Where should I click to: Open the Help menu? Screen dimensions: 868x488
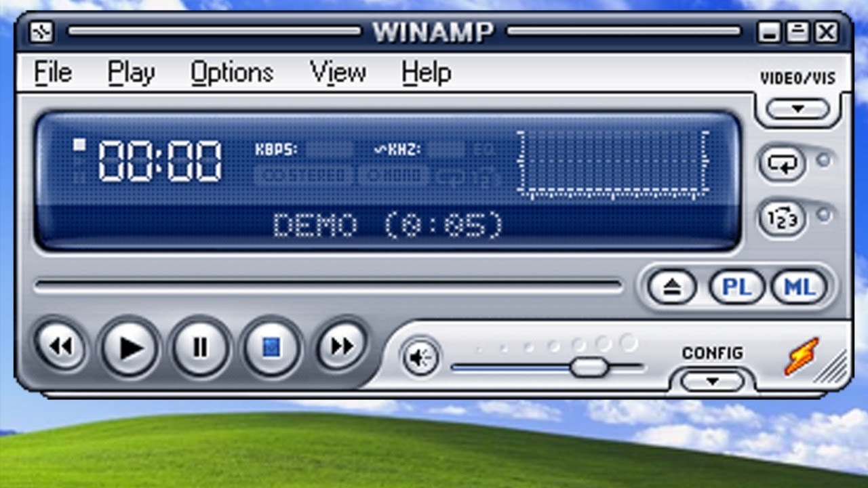tap(426, 73)
